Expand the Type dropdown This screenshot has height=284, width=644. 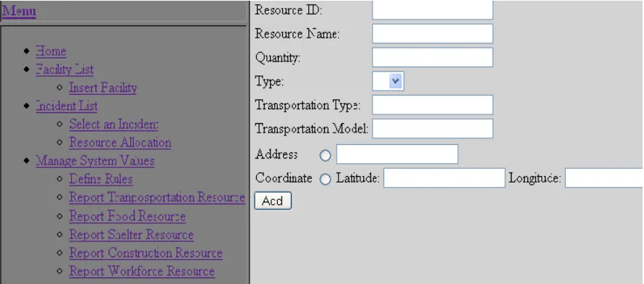coord(388,81)
